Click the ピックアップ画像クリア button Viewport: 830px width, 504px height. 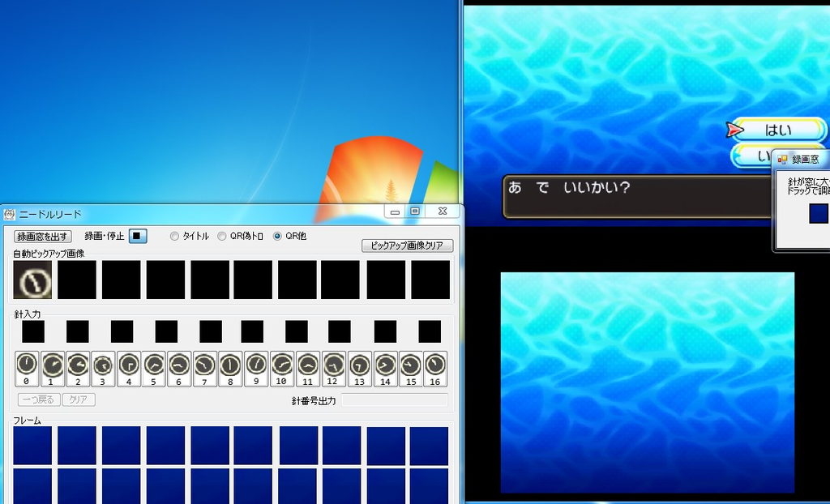click(407, 246)
